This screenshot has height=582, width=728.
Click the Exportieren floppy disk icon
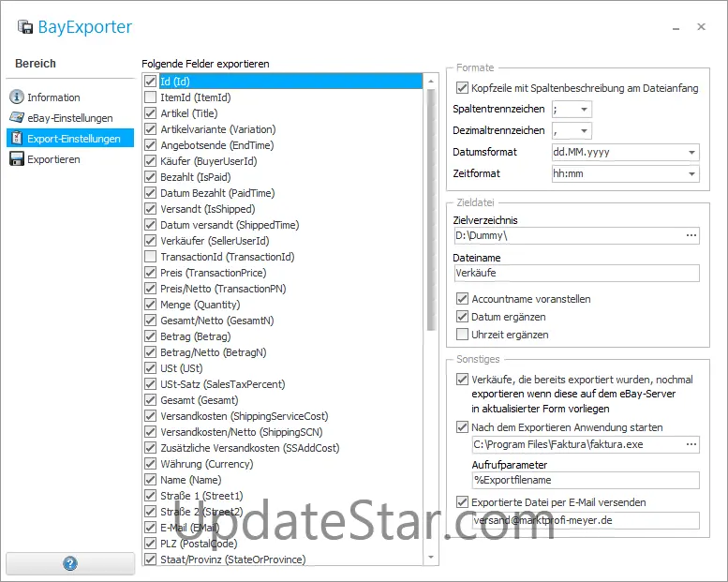(17, 158)
